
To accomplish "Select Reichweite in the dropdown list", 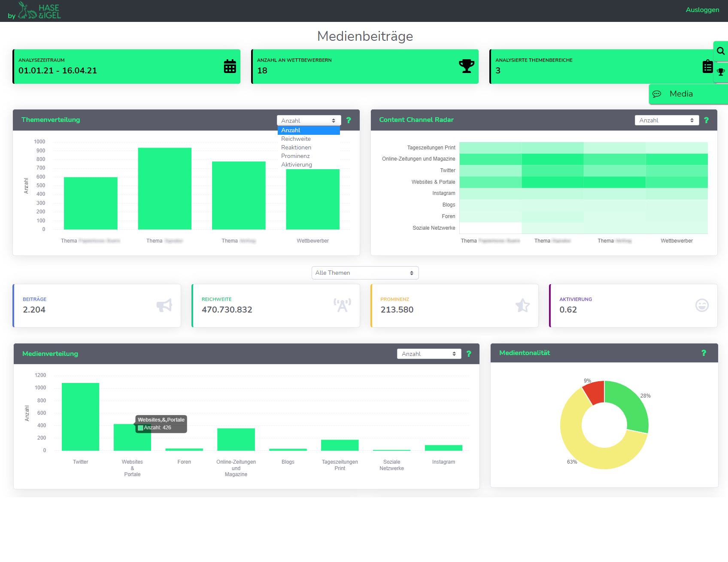I will (x=309, y=139).
